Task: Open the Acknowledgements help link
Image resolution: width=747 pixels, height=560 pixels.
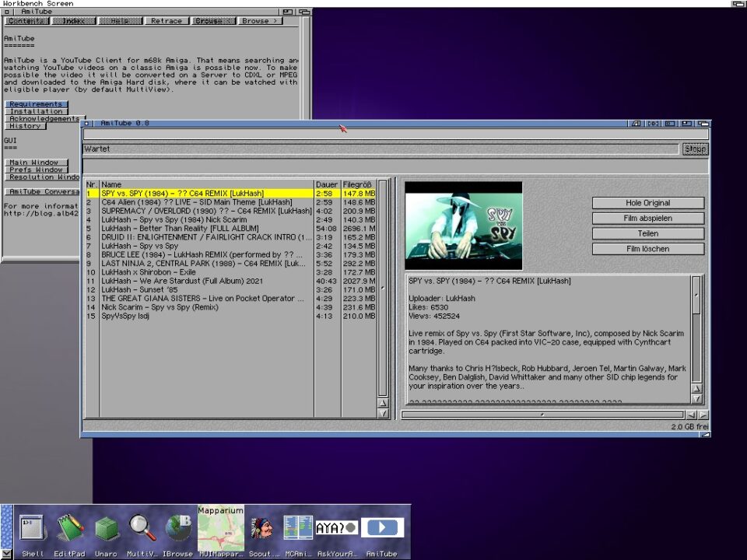Action: coord(45,118)
